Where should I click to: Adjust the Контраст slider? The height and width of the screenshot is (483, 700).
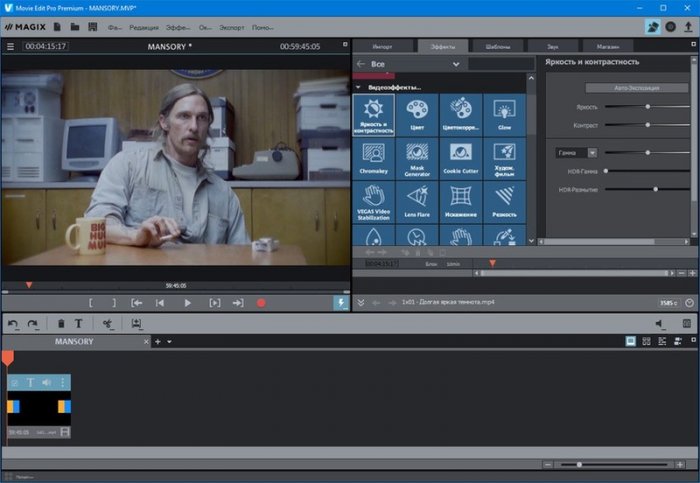point(647,125)
